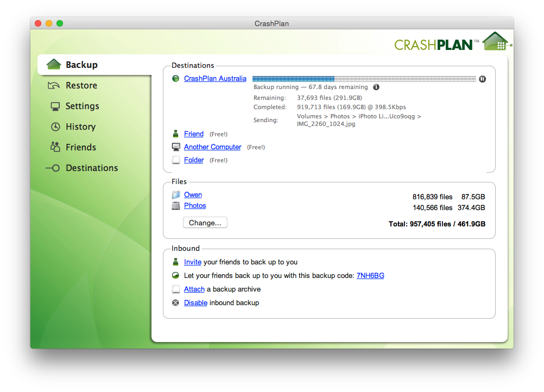Screen dimensions: 544x392
Task: Click the Attach link
Action: [x=194, y=289]
